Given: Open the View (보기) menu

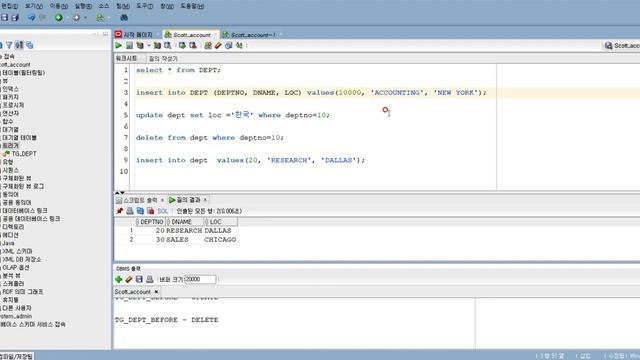Looking at the screenshot, I should pyautogui.click(x=33, y=6).
